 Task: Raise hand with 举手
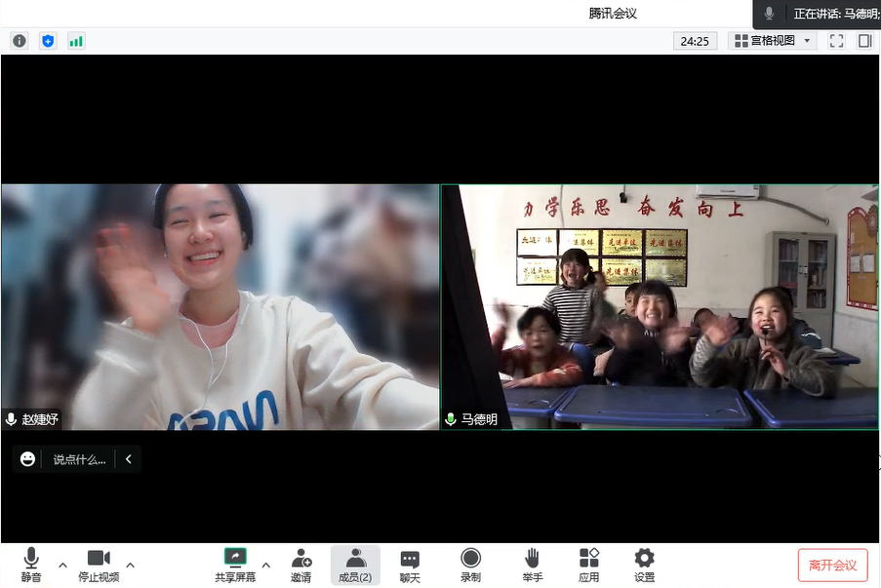click(x=532, y=565)
